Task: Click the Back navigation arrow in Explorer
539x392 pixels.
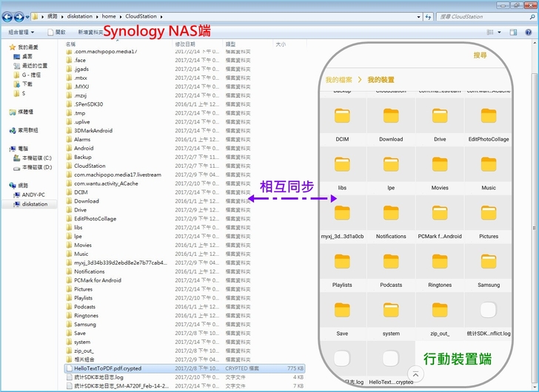Action: click(8, 16)
